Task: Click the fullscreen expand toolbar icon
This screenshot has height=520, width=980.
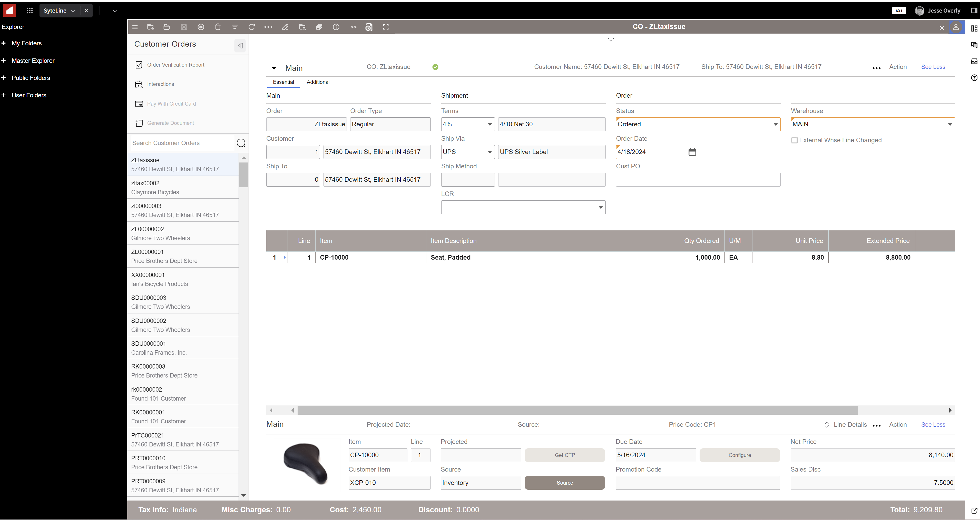Action: coord(386,27)
